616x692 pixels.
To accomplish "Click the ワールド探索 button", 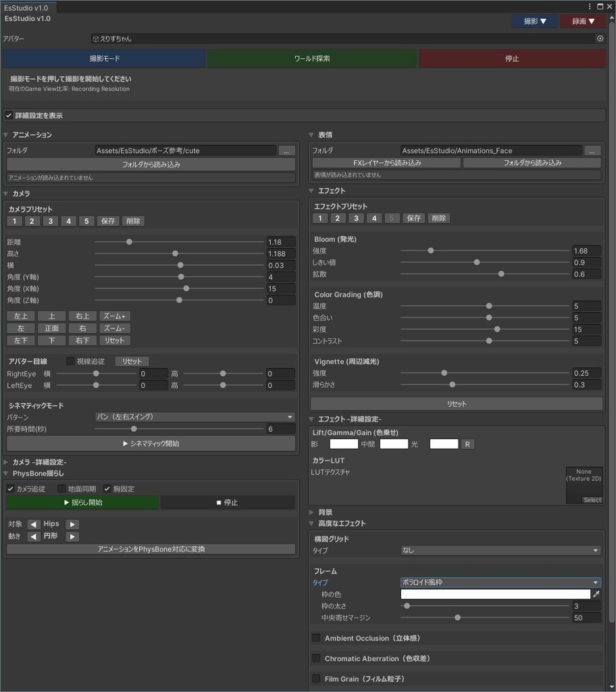I will 311,58.
